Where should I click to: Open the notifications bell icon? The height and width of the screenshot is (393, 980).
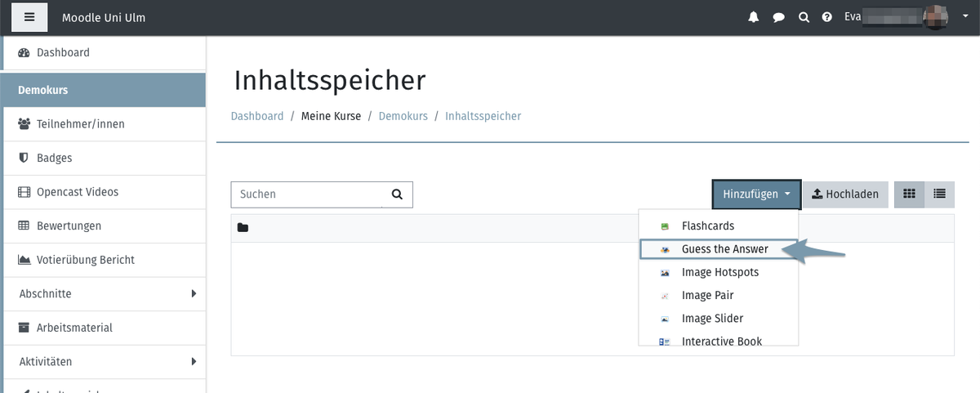(x=753, y=17)
